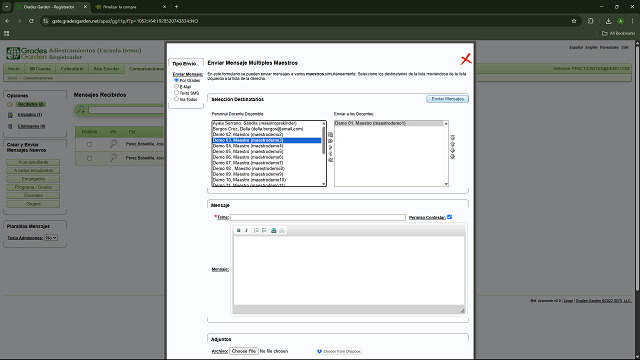Click the greyed remove link icon in editor
Image resolution: width=640 pixels, height=360 pixels.
tap(282, 231)
